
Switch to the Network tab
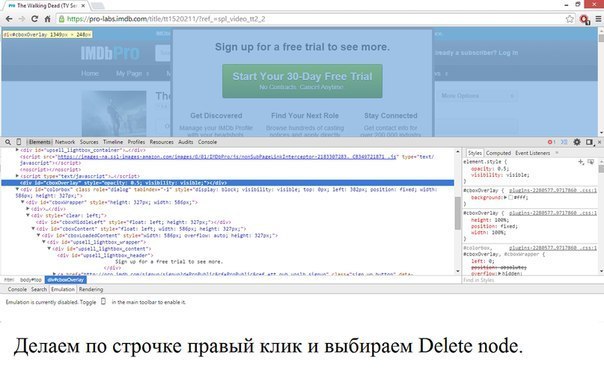(x=65, y=142)
